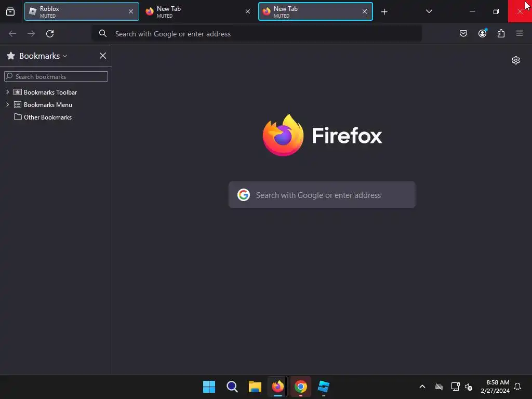The width and height of the screenshot is (532, 399).
Task: Restore down the Firefox window
Action: [496, 11]
